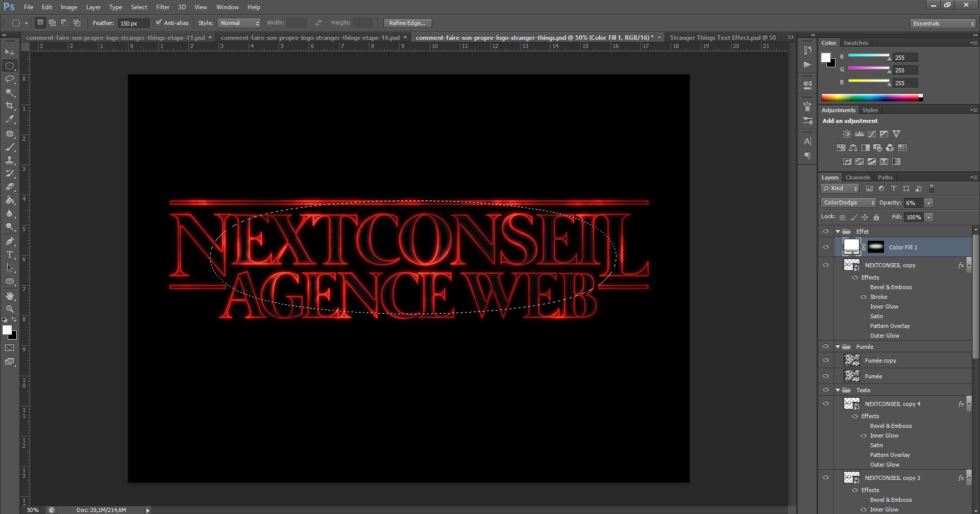Select the Hand tool

(x=10, y=296)
